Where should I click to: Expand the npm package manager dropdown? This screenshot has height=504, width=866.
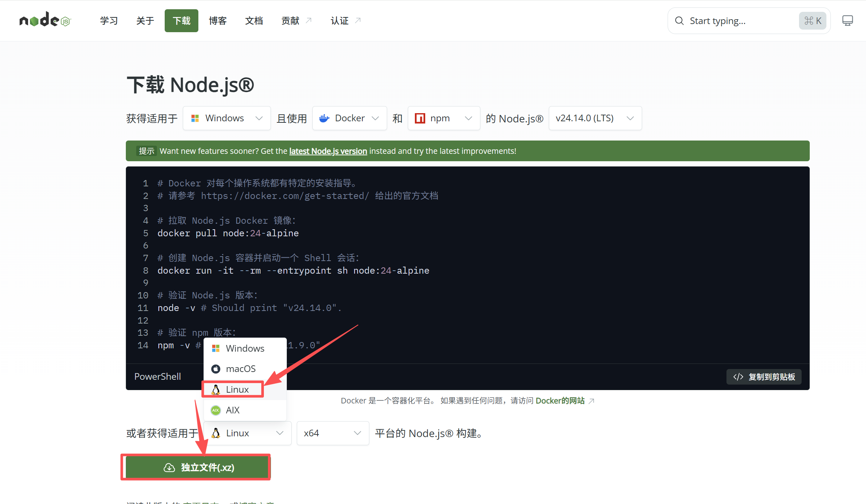click(x=443, y=118)
